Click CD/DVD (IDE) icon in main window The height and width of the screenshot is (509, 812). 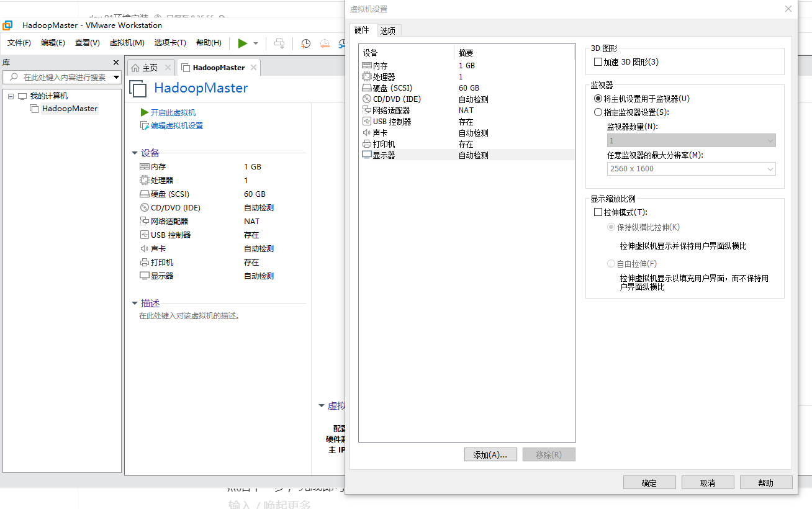[x=145, y=208]
